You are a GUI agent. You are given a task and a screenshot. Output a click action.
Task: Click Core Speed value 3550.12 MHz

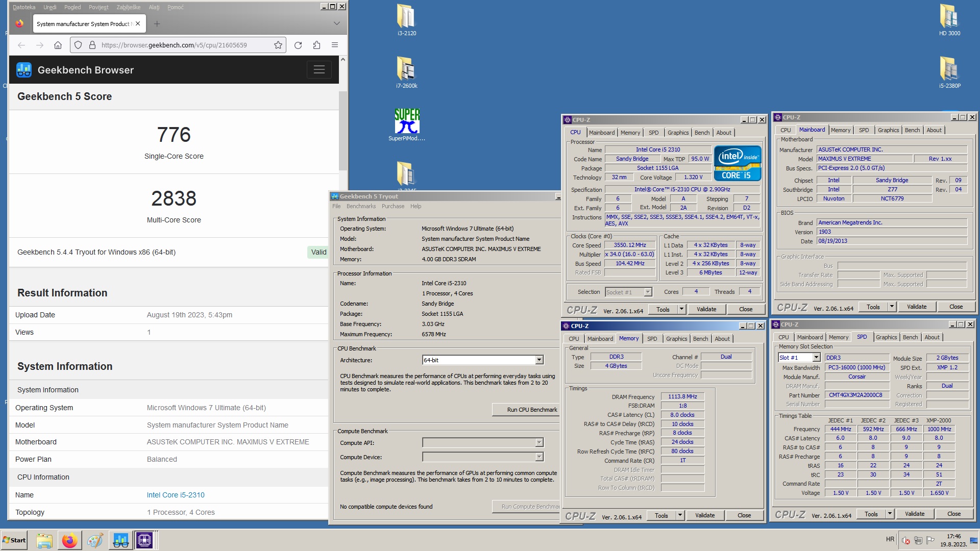(x=630, y=245)
